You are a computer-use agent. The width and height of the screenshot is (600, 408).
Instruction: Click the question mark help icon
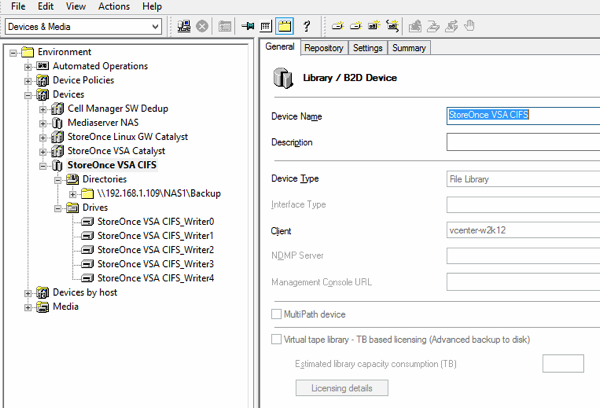click(x=306, y=26)
